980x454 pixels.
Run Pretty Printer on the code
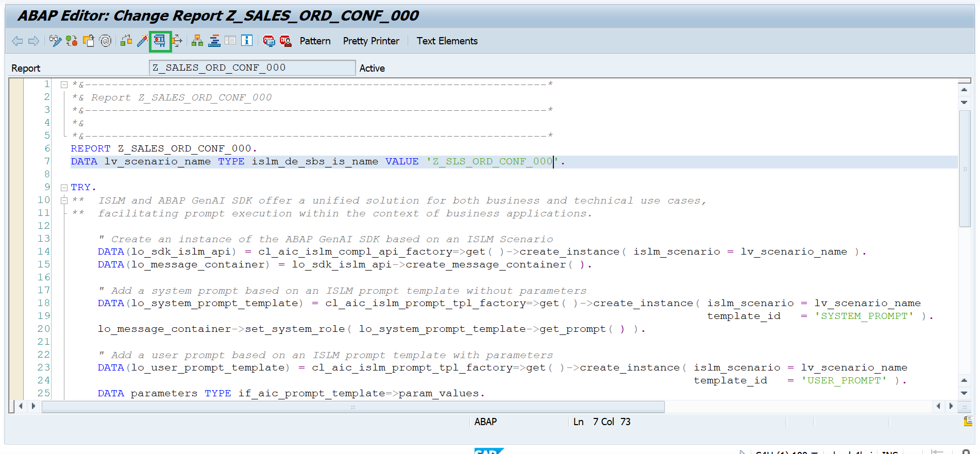coord(371,41)
